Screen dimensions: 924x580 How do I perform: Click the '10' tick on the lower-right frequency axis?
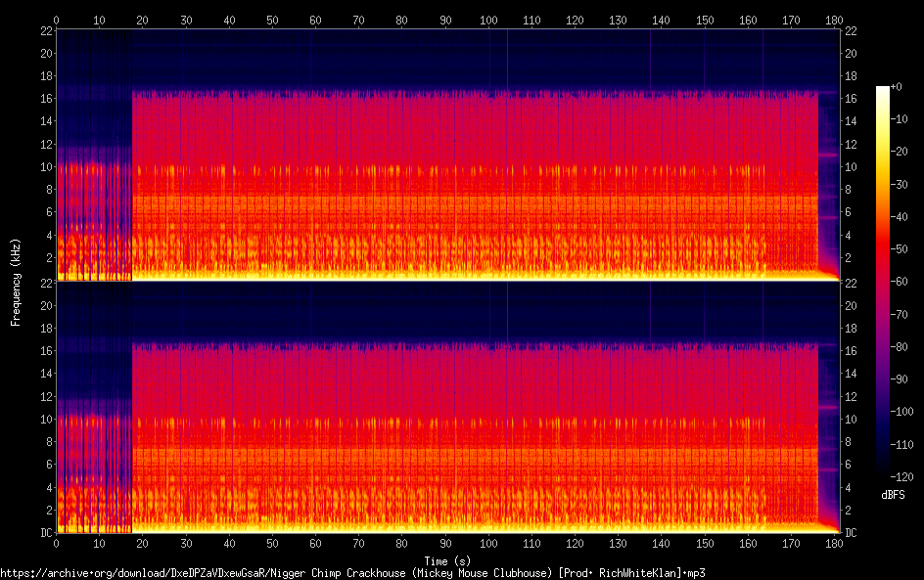[x=850, y=419]
